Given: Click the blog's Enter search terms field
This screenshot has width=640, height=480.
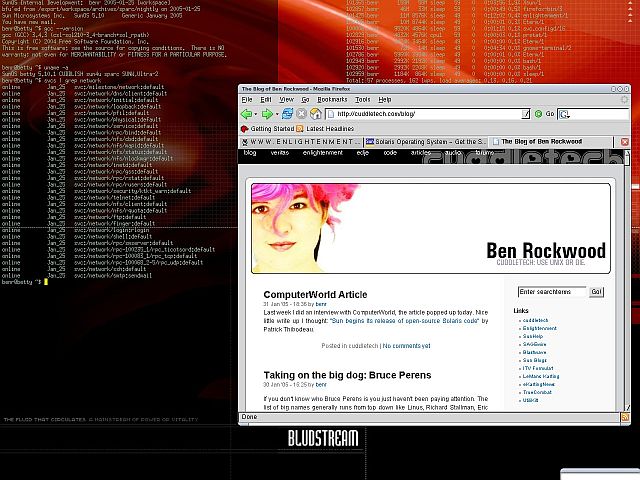Looking at the screenshot, I should pyautogui.click(x=551, y=292).
